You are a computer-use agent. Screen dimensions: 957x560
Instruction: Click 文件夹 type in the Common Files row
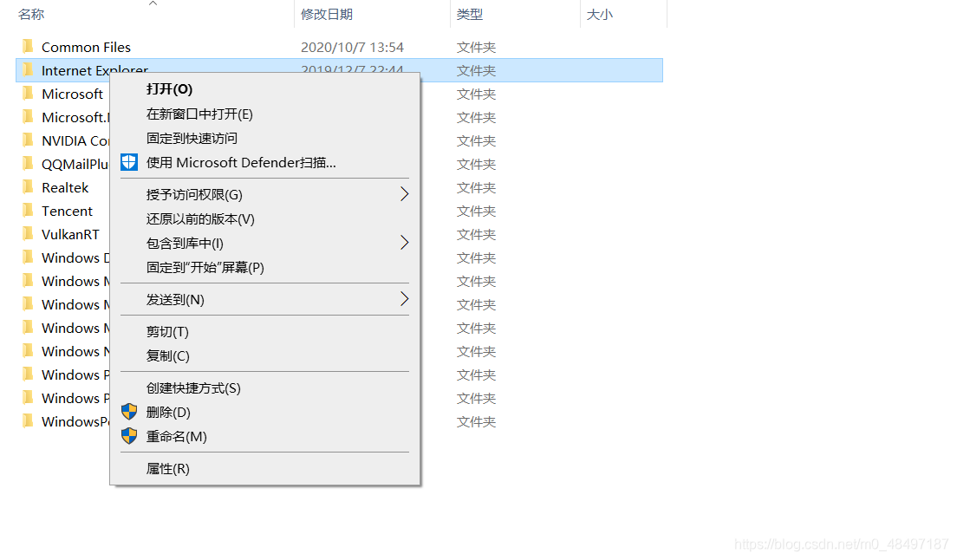[x=476, y=47]
